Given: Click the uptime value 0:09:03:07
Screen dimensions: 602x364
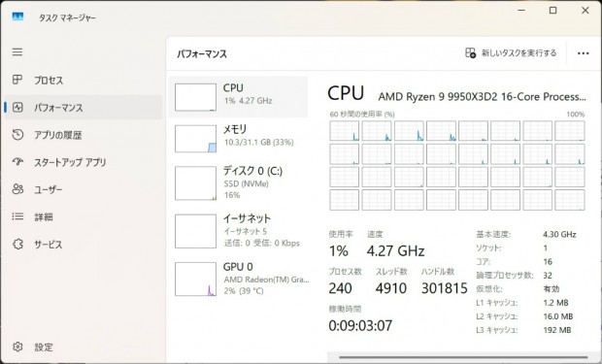Looking at the screenshot, I should tap(360, 325).
